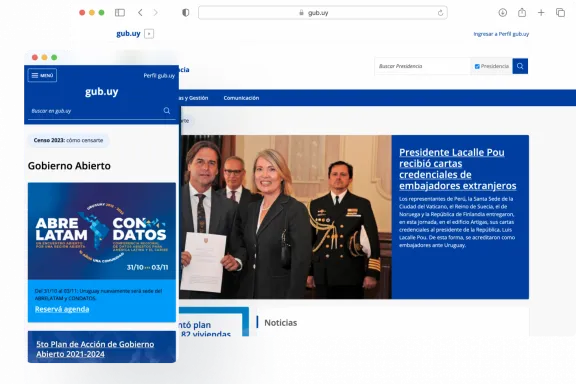Open the privacy shield icon
The width and height of the screenshot is (576, 384).
coord(186,13)
